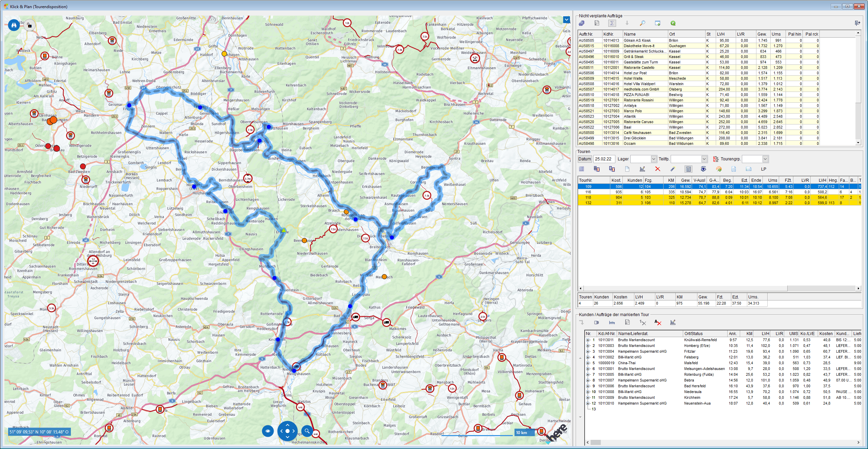Open the route search binoculars button on map
This screenshot has width=868, height=449.
pyautogui.click(x=14, y=25)
